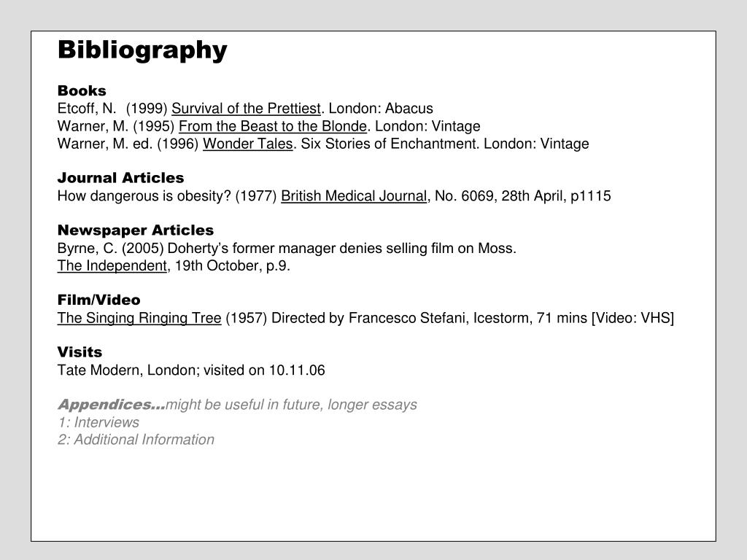Click the Visits section heading
This screenshot has width=747, height=560.
80,352
